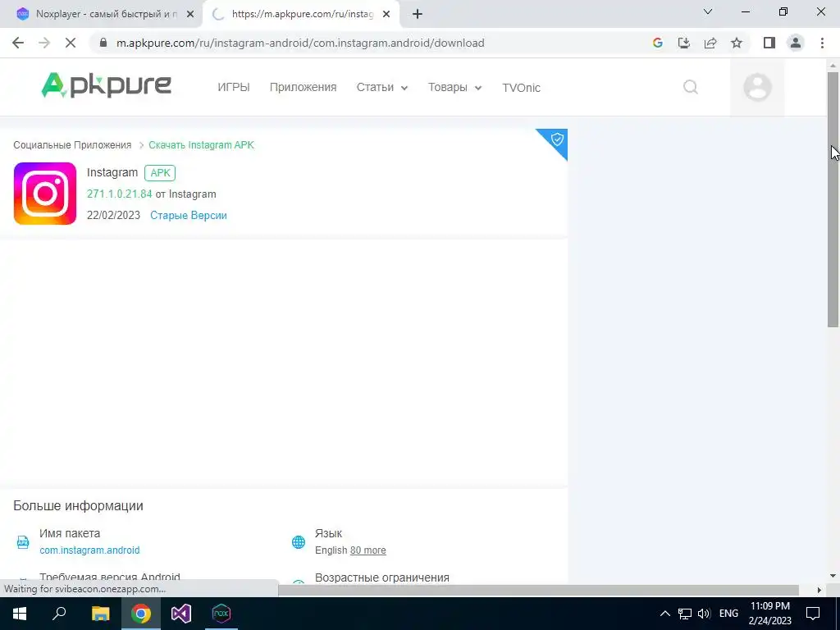Open the network tray icon
Viewport: 840px width, 630px height.
(x=685, y=614)
